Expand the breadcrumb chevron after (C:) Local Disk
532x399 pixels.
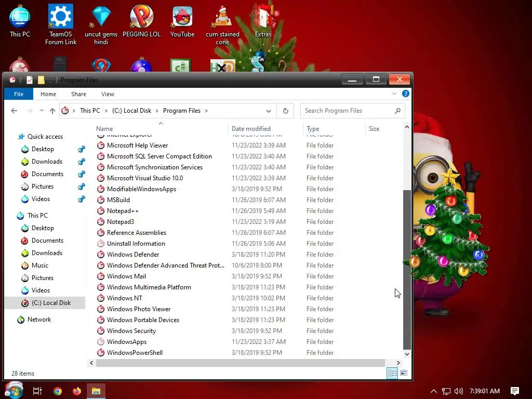point(157,111)
